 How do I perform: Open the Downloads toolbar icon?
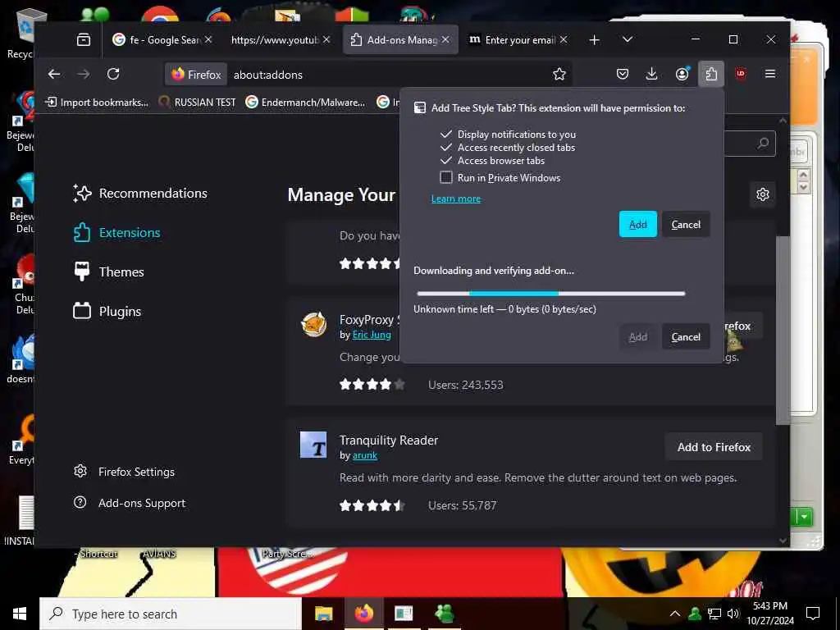(651, 74)
